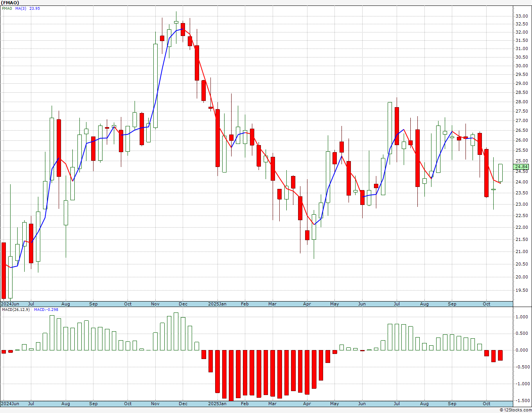Click "Apr" on the price chart's time axis
This screenshot has height=413, width=532.
click(x=307, y=304)
